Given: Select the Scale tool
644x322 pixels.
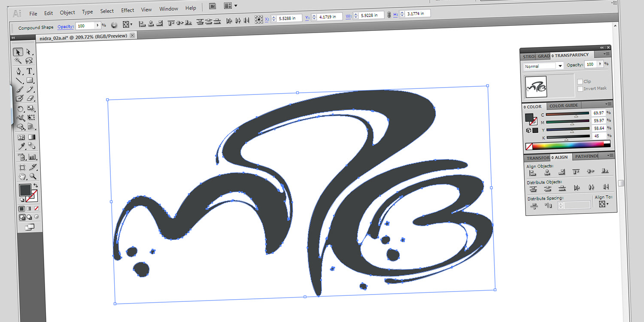Looking at the screenshot, I should tap(31, 109).
